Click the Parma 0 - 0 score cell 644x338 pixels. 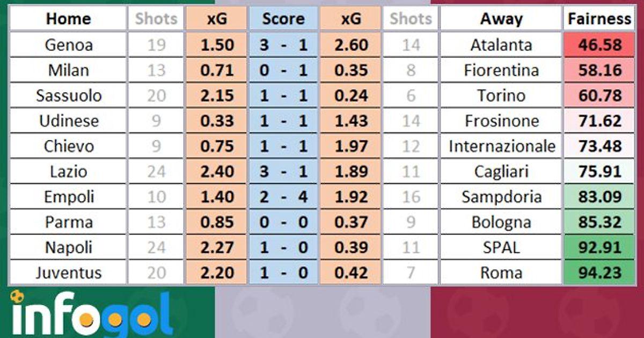(283, 222)
